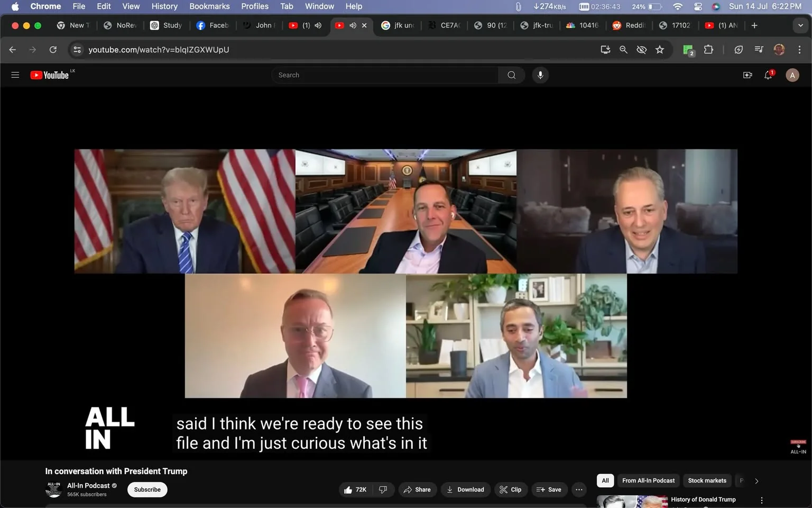812x508 pixels.
Task: Close the active YouTube tab
Action: (x=364, y=25)
